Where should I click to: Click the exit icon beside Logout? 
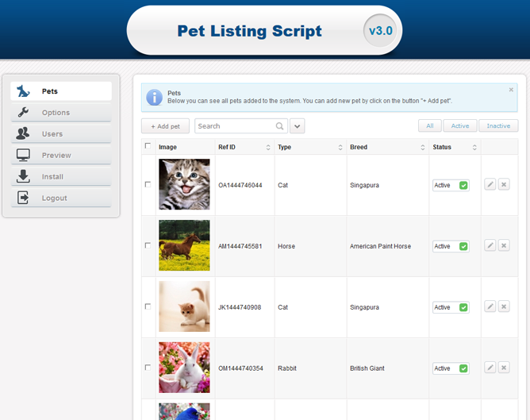[x=23, y=198]
